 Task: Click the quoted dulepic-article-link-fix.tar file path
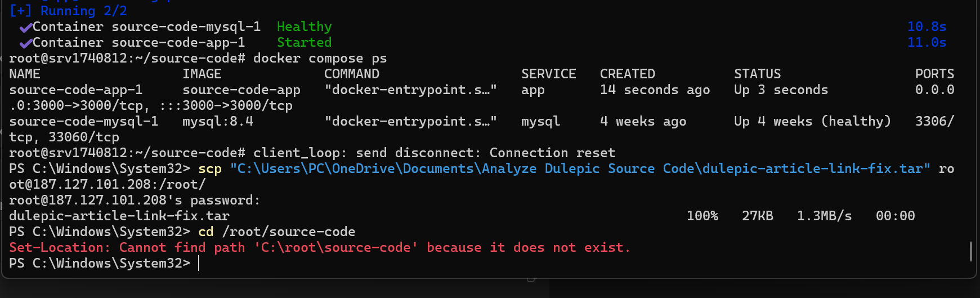tap(580, 169)
